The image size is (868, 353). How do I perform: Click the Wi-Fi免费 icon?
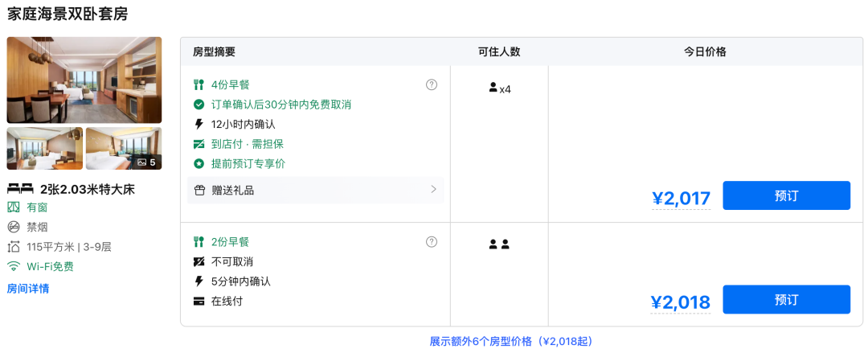coord(14,267)
